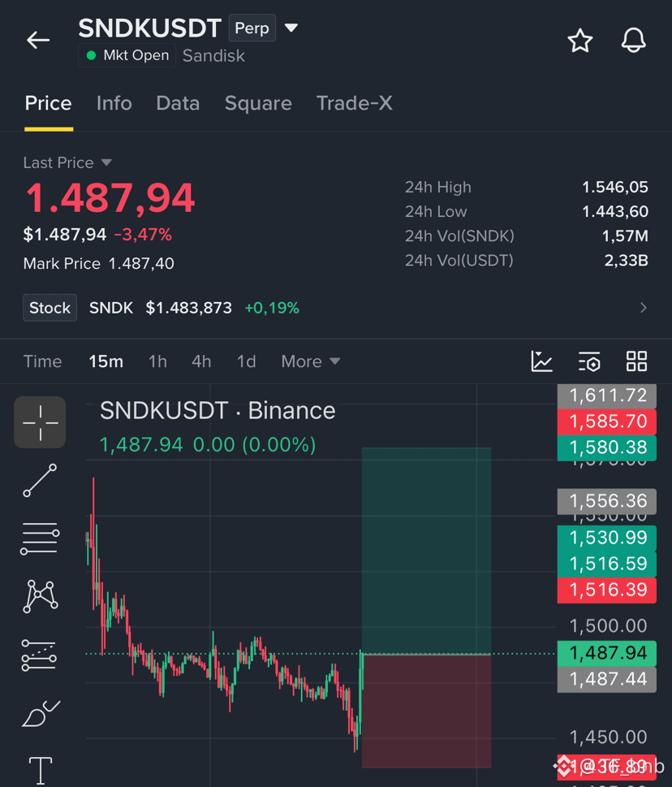Viewport: 672px width, 787px height.
Task: Open the Last Price type dropdown
Action: pos(67,162)
